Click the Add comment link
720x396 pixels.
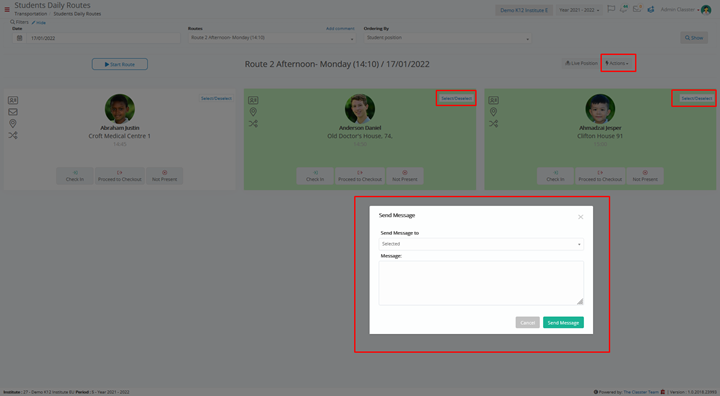[340, 28]
